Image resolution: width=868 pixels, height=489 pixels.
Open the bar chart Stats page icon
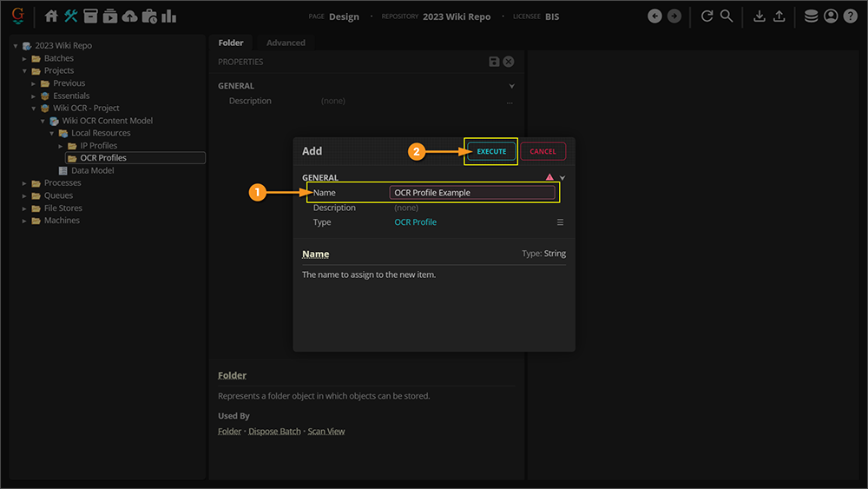coord(168,16)
